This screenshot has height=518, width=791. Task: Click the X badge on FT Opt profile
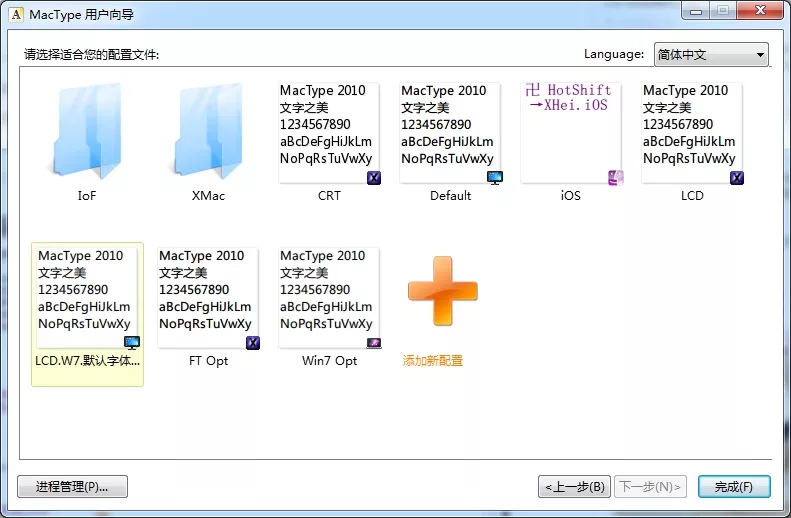[x=253, y=343]
